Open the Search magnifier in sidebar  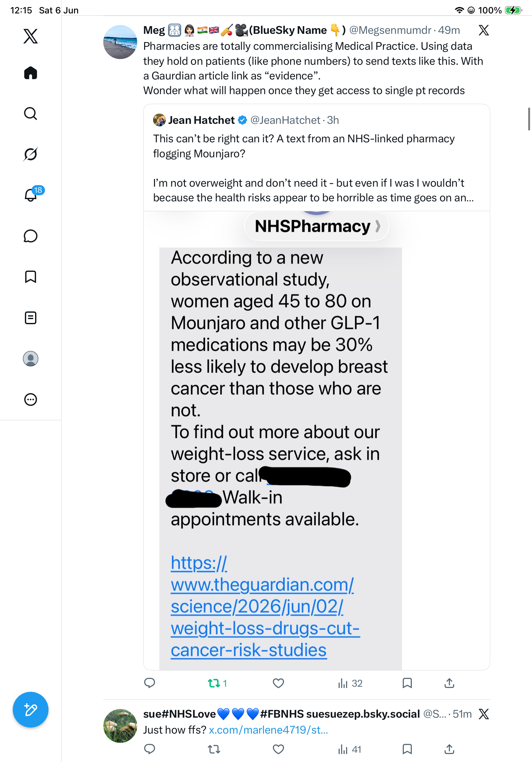31,114
